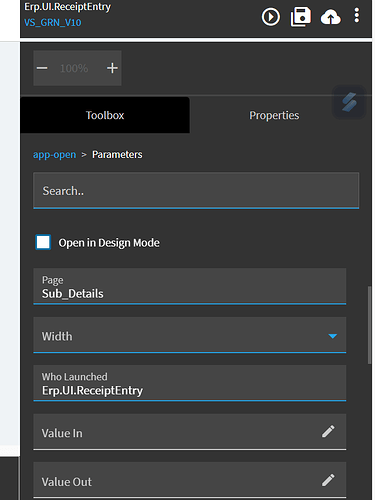Switch to the Properties tab
Image resolution: width=375 pixels, height=500 pixels.
pos(274,115)
